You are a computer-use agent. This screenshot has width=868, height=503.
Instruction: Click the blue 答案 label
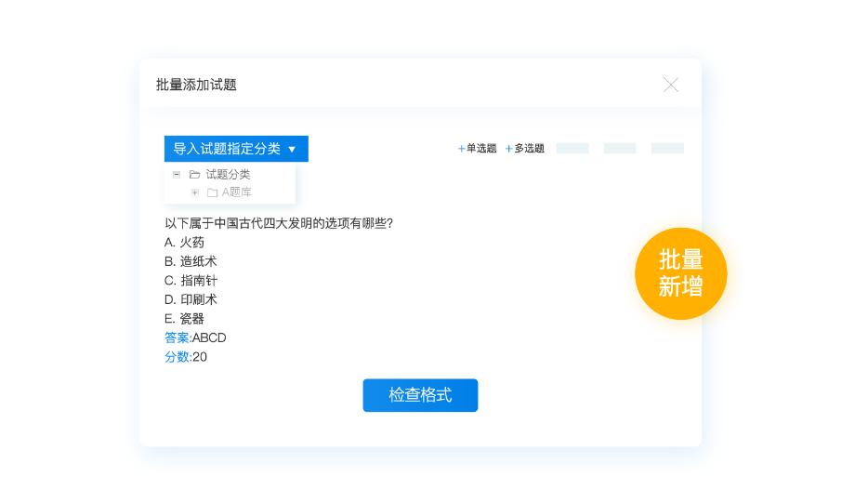tap(177, 338)
